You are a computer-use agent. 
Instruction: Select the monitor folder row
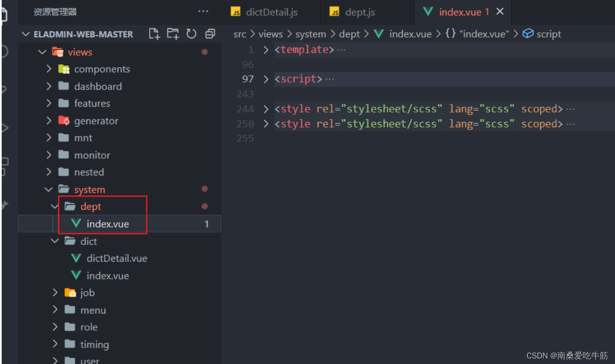(119, 155)
